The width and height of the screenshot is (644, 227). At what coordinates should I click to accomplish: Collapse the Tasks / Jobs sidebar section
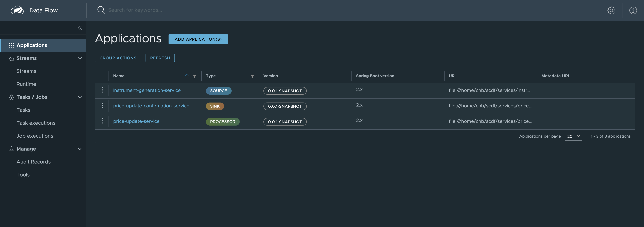pyautogui.click(x=80, y=97)
